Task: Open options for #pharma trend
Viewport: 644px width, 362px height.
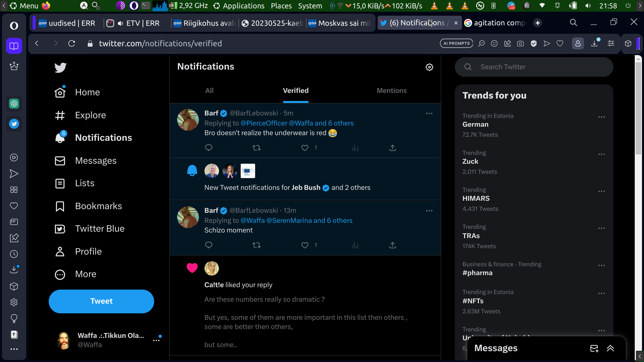Action: point(601,265)
